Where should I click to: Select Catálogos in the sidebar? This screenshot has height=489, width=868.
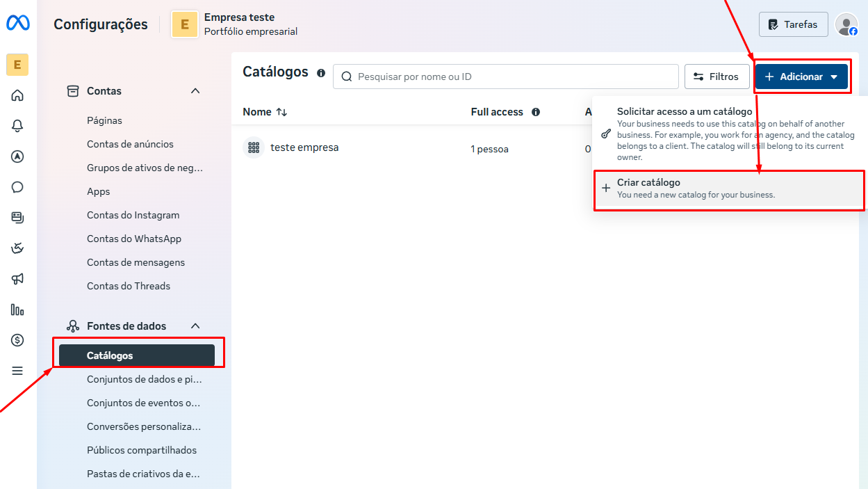tap(137, 355)
